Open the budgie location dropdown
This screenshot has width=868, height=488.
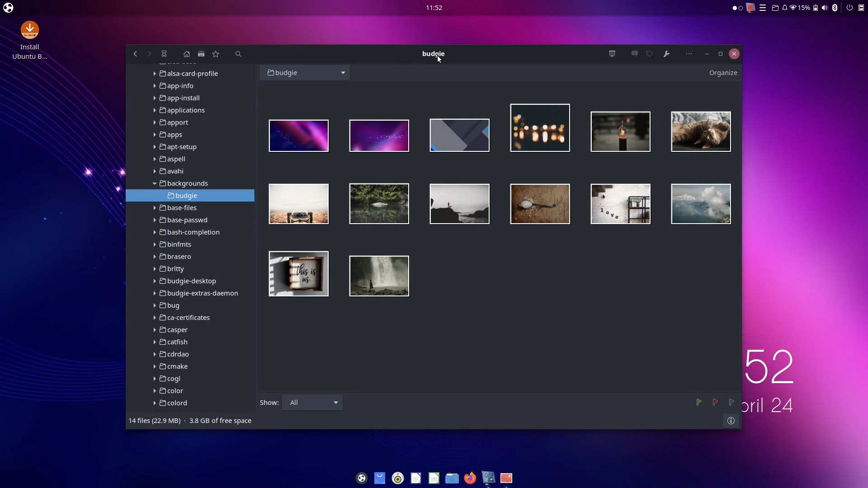click(x=305, y=73)
